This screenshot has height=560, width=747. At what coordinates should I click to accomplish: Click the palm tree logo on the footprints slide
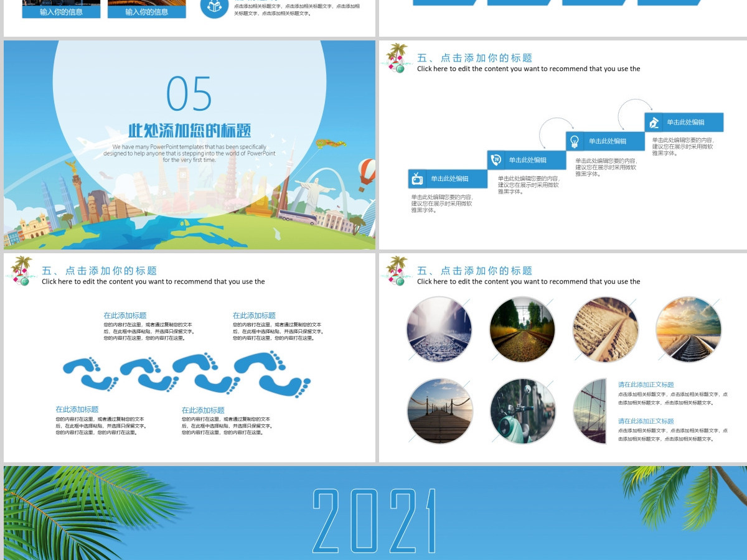[x=21, y=271]
